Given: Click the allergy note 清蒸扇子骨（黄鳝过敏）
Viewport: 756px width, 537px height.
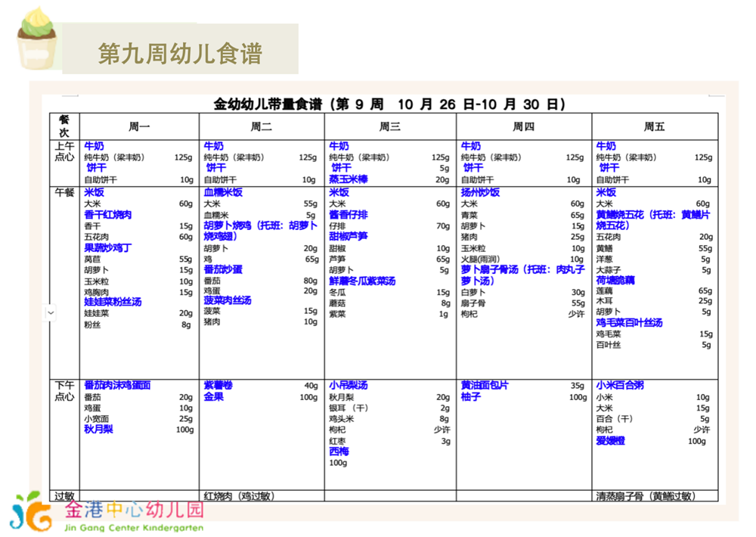Looking at the screenshot, I should pyautogui.click(x=646, y=496).
